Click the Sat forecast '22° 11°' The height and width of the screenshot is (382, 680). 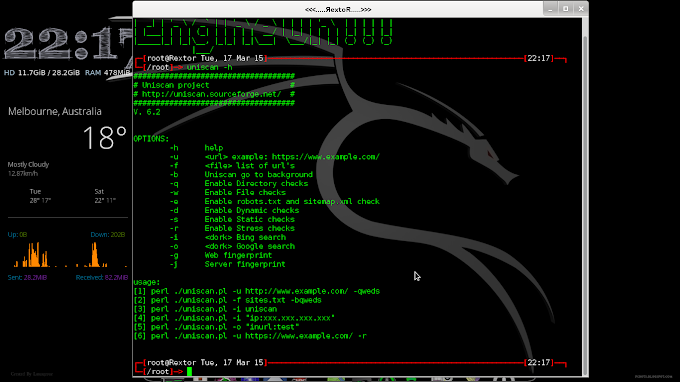pyautogui.click(x=105, y=200)
